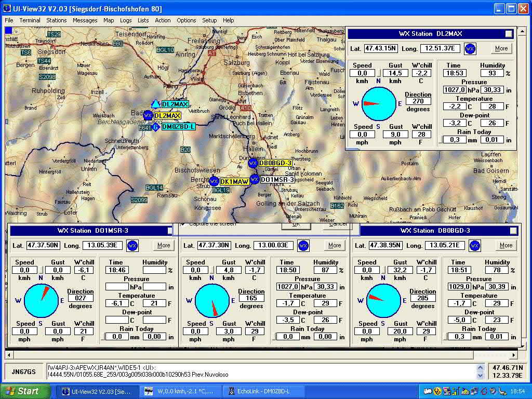Switch to the "W,0.0 kmh" taskbar window
The height and width of the screenshot is (399, 532).
[x=180, y=392]
